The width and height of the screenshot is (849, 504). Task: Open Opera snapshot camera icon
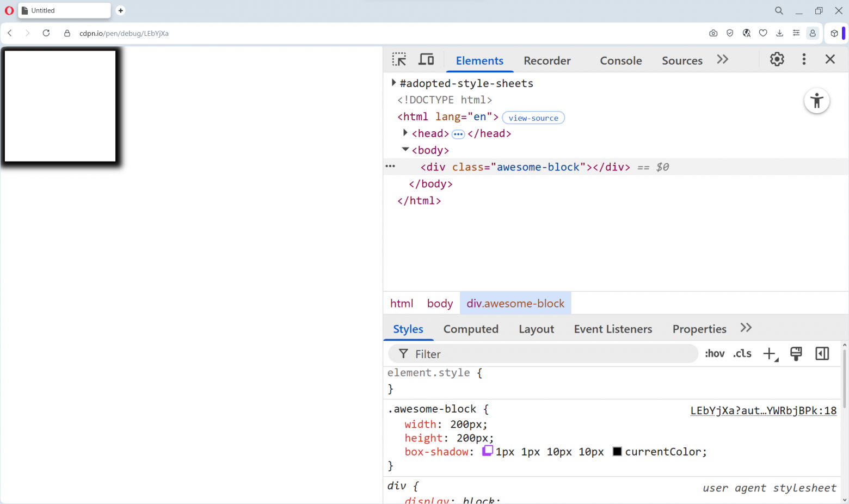coord(713,33)
